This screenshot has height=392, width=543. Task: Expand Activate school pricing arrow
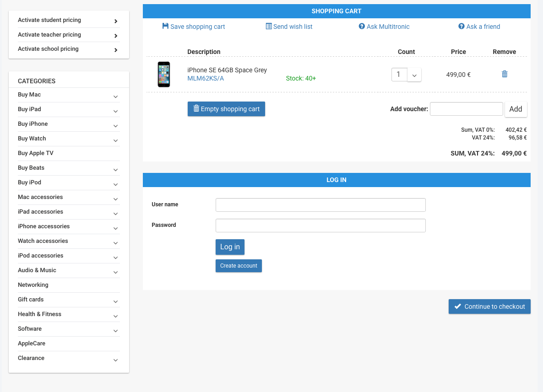pos(116,50)
